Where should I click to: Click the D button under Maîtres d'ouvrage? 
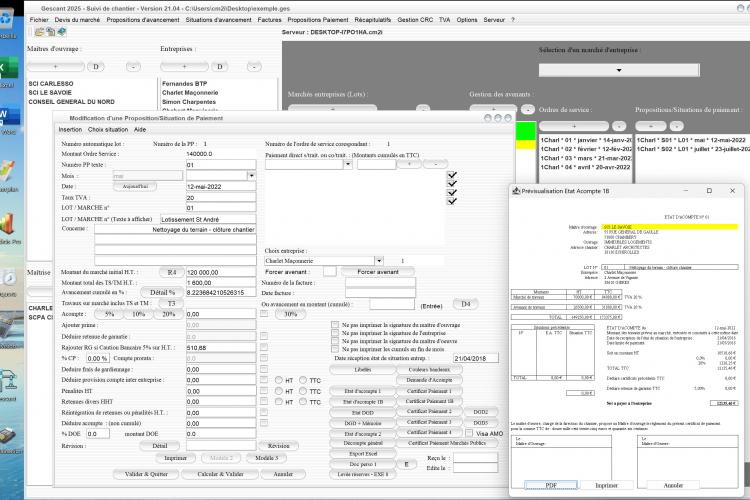click(96, 67)
